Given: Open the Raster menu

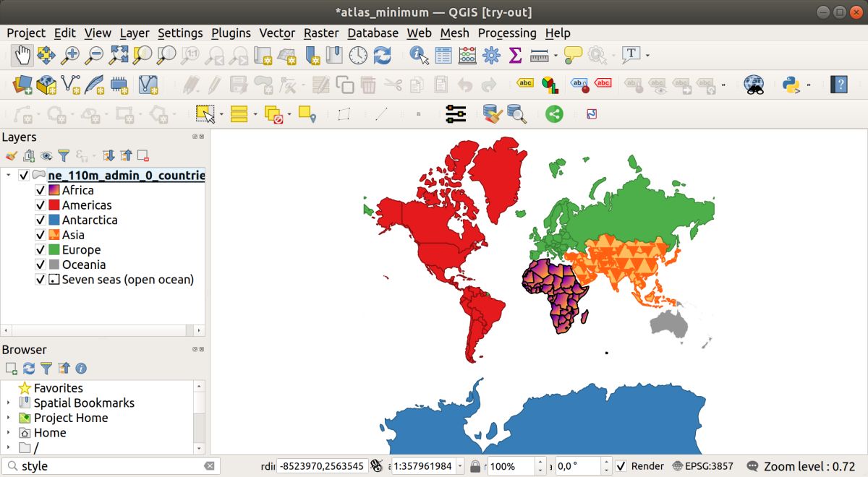Looking at the screenshot, I should pyautogui.click(x=321, y=33).
